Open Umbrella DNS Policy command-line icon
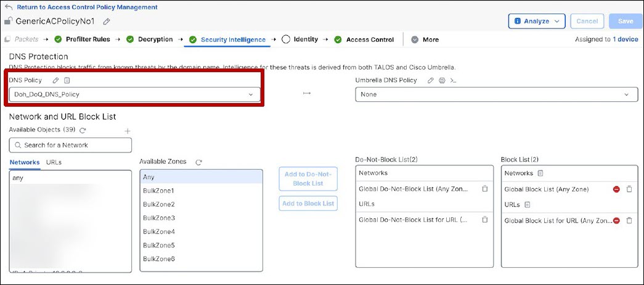Image resolution: width=644 pixels, height=285 pixels. click(x=453, y=80)
